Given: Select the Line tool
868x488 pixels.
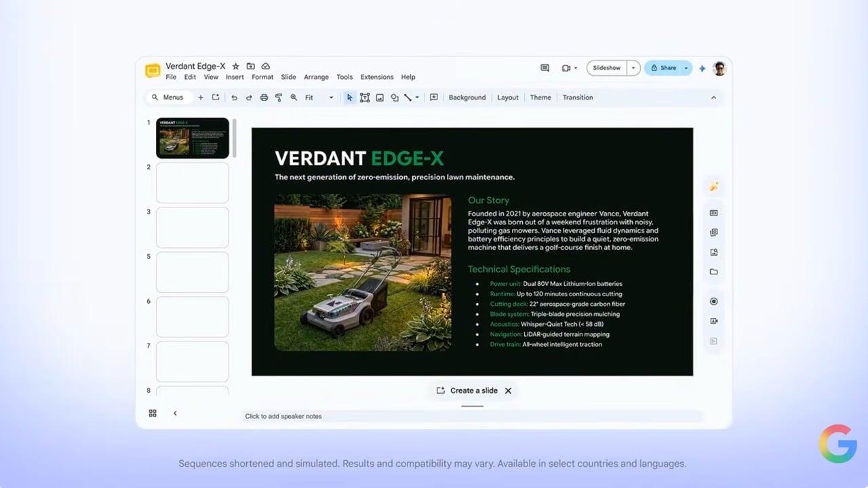Looking at the screenshot, I should point(408,98).
